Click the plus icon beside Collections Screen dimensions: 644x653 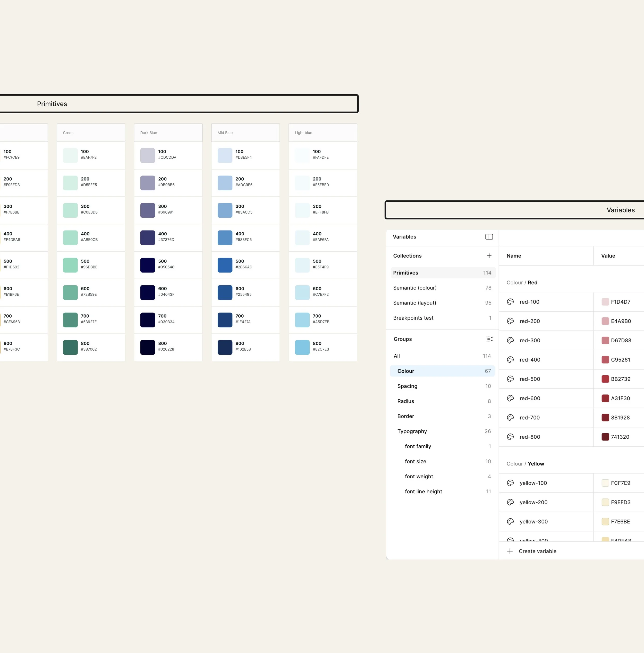[489, 256]
